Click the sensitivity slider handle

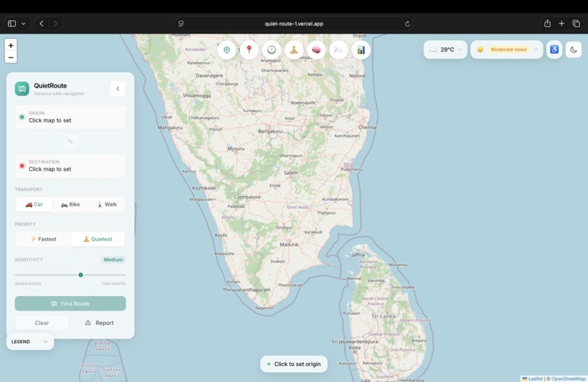[81, 275]
